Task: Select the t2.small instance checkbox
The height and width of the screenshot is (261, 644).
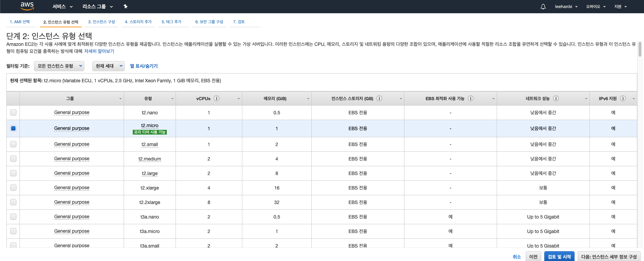Action: (x=13, y=144)
